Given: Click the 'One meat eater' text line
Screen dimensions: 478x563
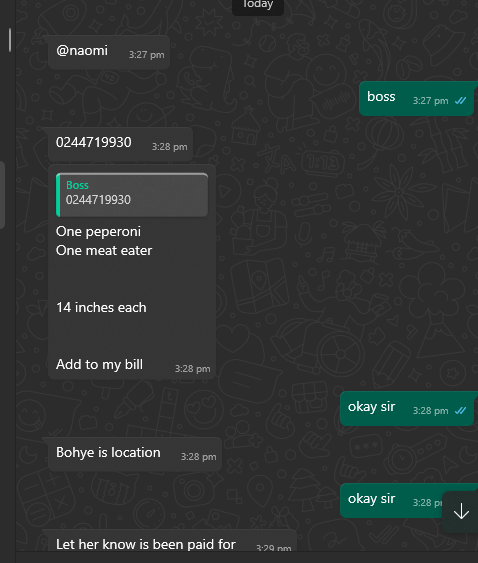Looking at the screenshot, I should pos(104,251).
